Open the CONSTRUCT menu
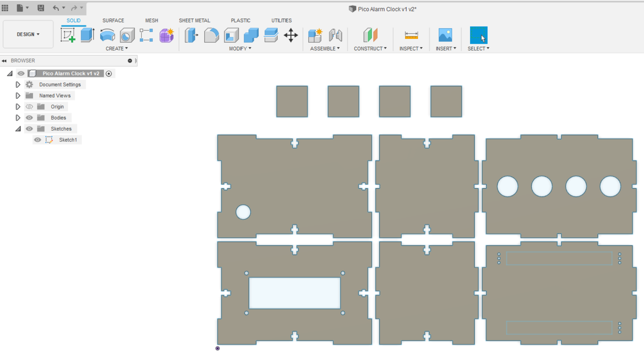Screen dimensions: 644x356 point(370,49)
